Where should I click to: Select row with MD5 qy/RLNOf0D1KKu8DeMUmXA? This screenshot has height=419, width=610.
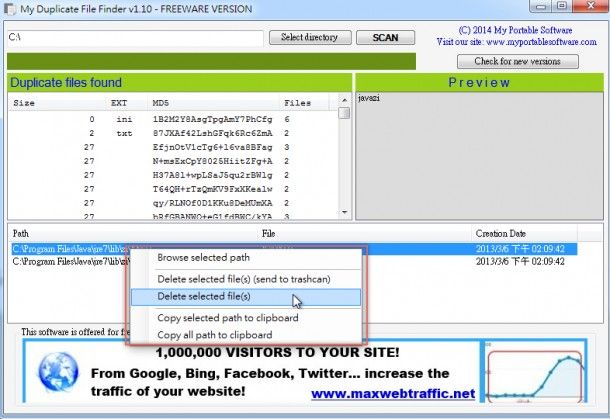[174, 203]
